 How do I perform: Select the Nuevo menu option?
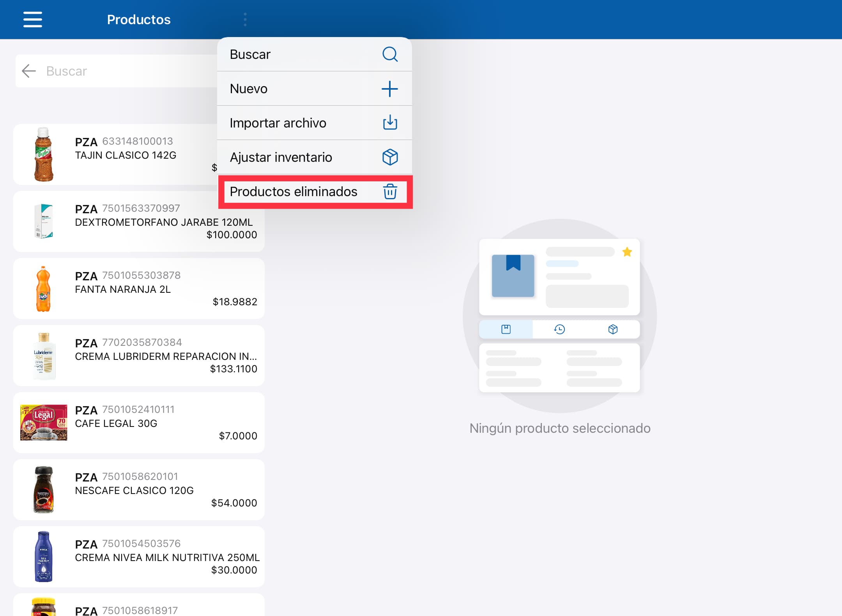click(314, 89)
